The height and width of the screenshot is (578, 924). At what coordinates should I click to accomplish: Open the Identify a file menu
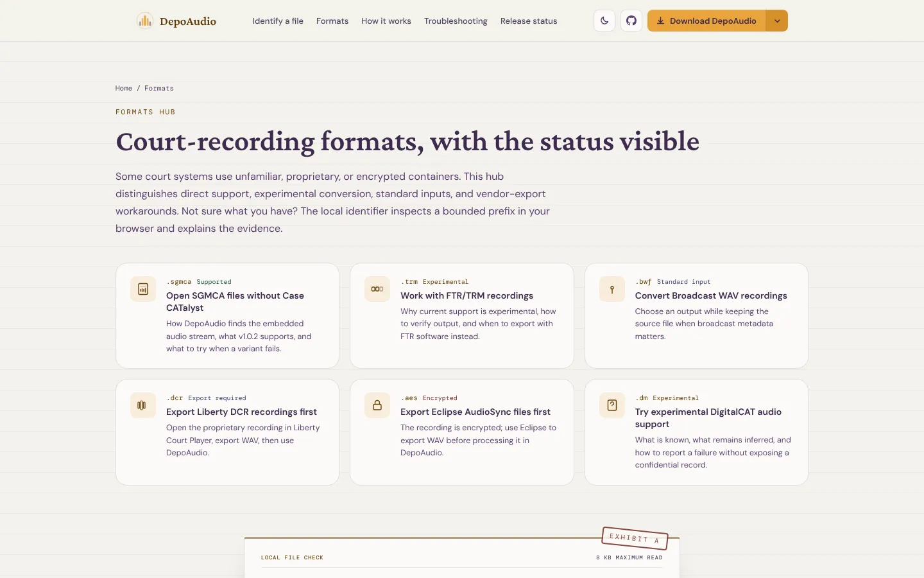pyautogui.click(x=278, y=21)
